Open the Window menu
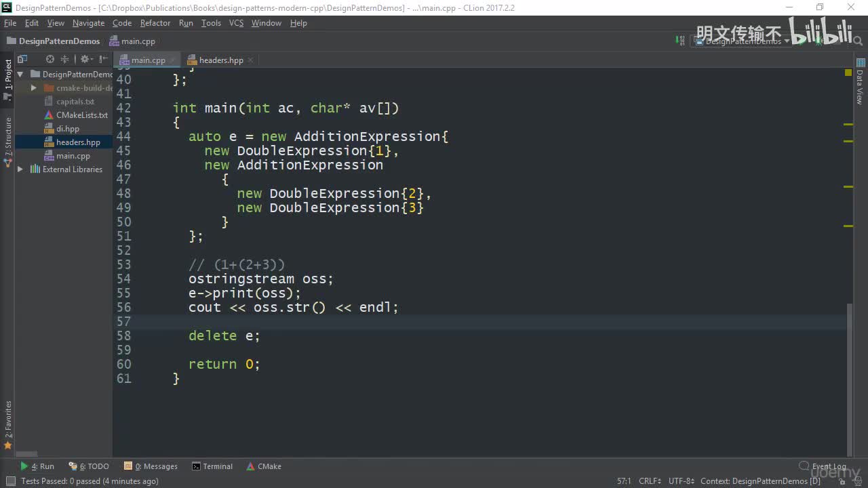868x488 pixels. [x=267, y=23]
